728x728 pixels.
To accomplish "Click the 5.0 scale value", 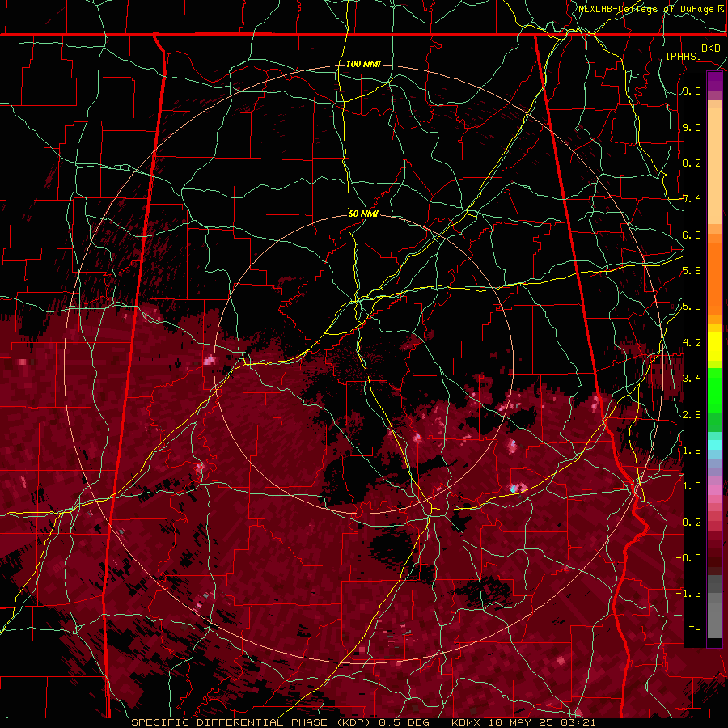I will (692, 307).
